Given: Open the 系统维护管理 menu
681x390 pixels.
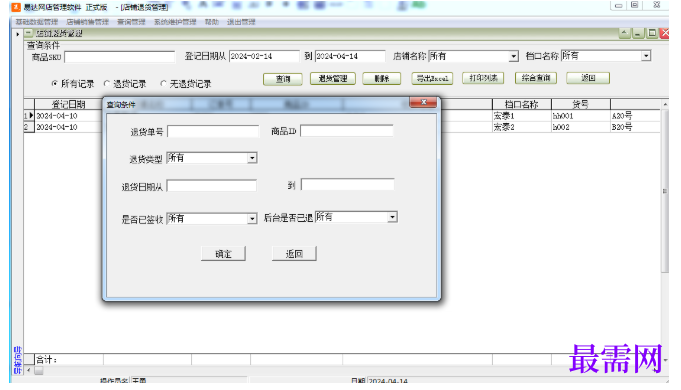Looking at the screenshot, I should coord(175,22).
